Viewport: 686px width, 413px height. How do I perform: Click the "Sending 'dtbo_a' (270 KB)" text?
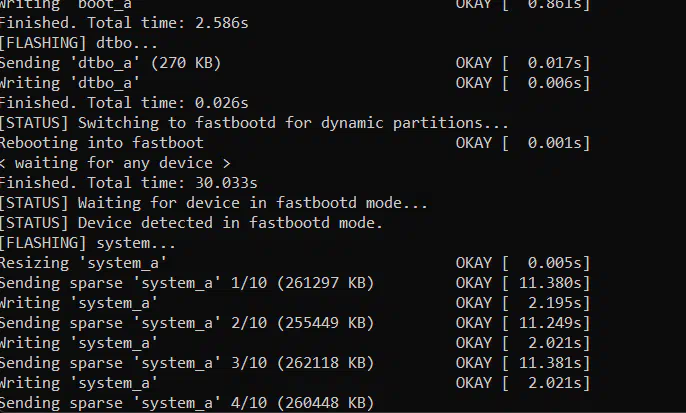pyautogui.click(x=110, y=63)
